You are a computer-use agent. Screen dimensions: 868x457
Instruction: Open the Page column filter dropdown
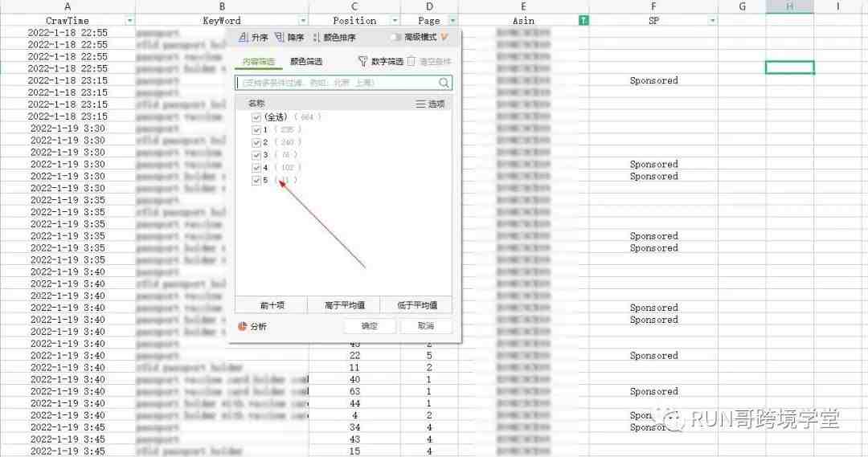[452, 20]
